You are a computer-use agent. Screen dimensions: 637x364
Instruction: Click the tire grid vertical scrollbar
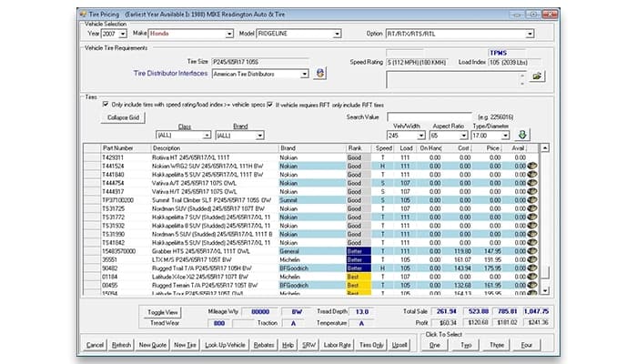click(x=546, y=218)
